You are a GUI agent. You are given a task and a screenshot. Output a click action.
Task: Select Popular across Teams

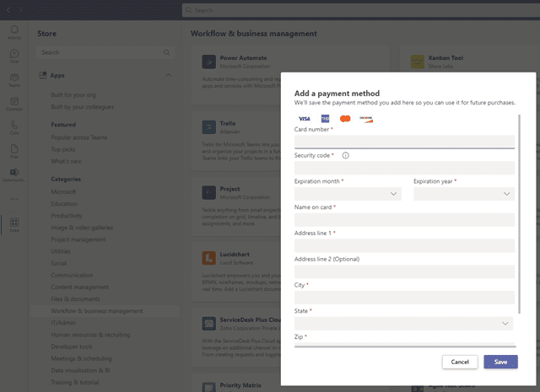pos(78,137)
